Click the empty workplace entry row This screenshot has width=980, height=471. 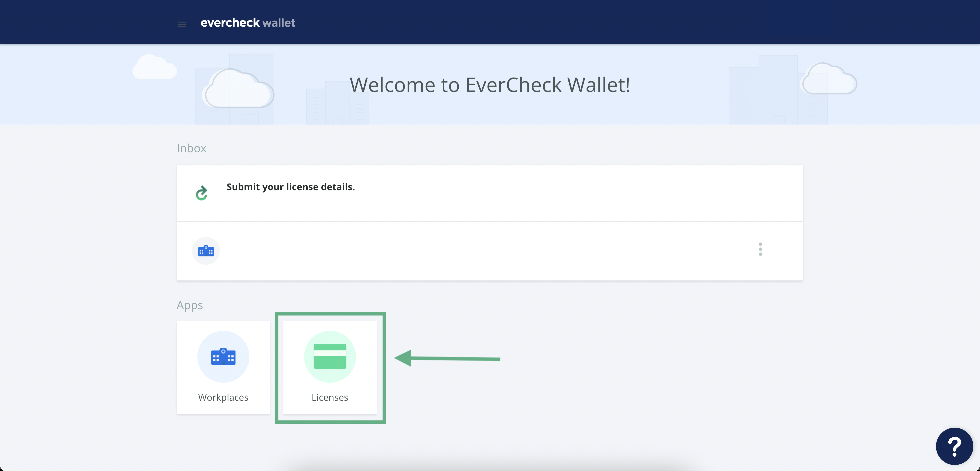490,250
